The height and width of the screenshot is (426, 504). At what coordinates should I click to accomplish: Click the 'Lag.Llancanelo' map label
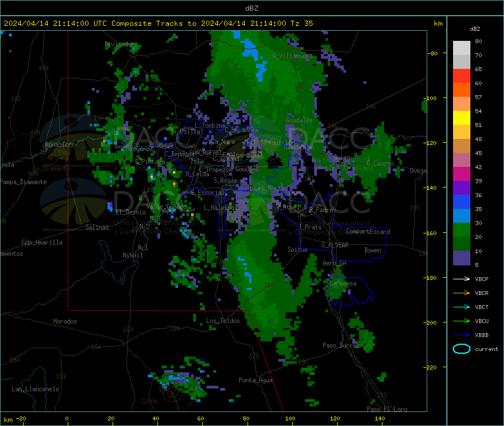[35, 389]
